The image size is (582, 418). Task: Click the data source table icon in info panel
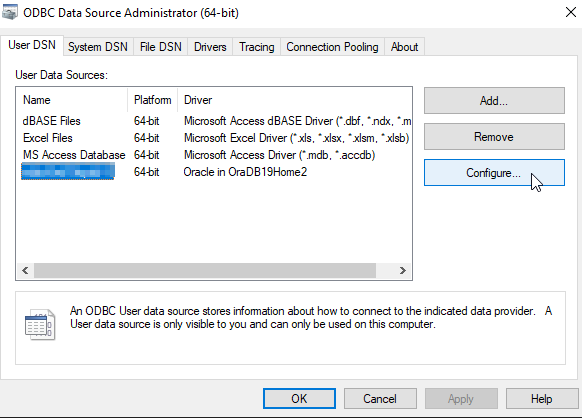pyautogui.click(x=40, y=324)
